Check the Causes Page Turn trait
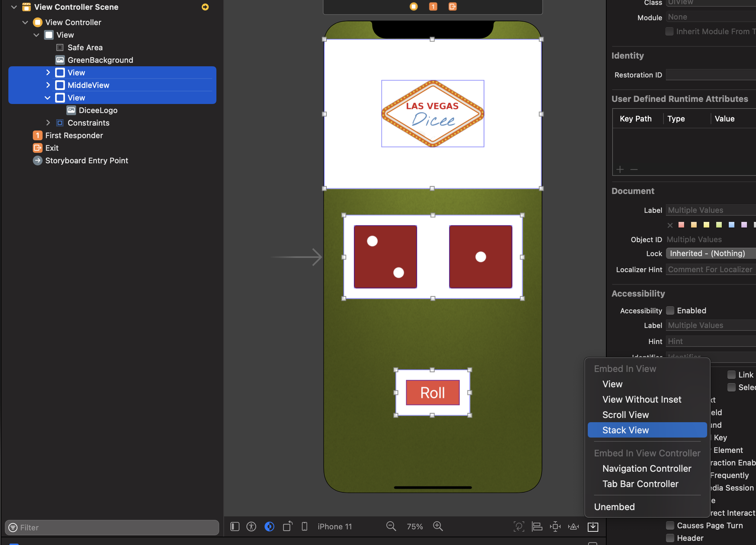This screenshot has width=756, height=545. [x=670, y=525]
